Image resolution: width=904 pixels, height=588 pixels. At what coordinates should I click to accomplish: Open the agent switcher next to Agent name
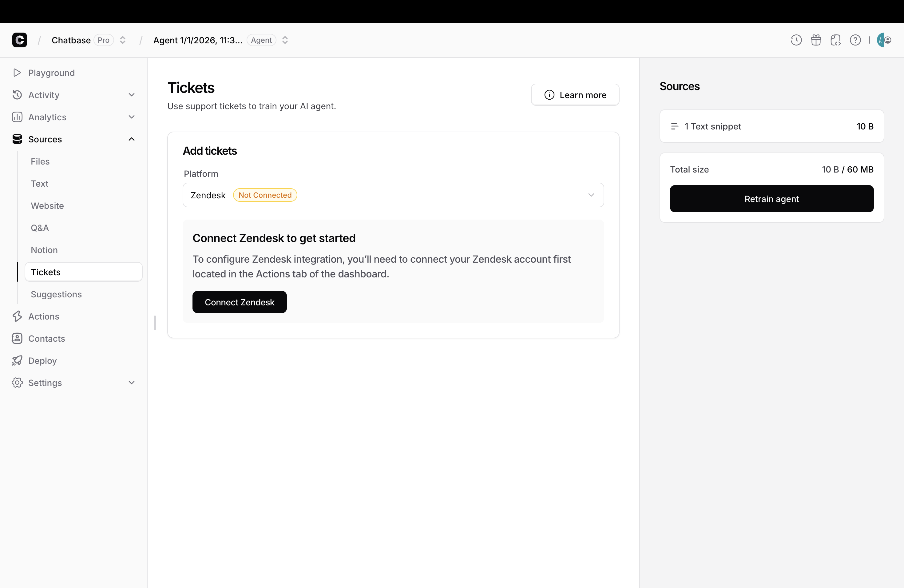285,40
